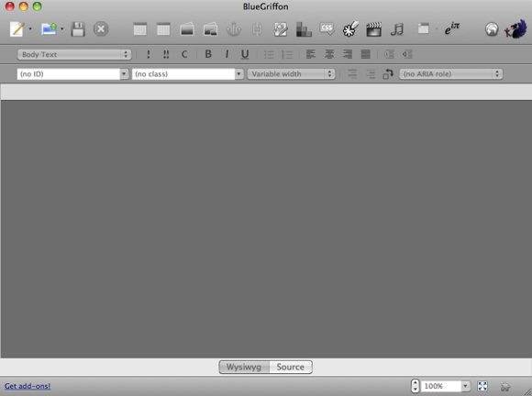The height and width of the screenshot is (396, 532).
Task: Expand the (no ID) dropdown arrow
Action: (124, 74)
